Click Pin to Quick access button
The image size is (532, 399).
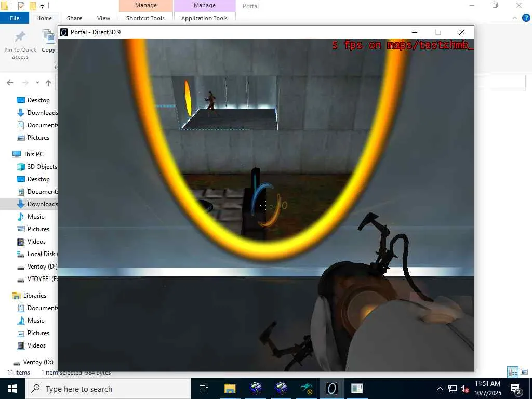20,45
